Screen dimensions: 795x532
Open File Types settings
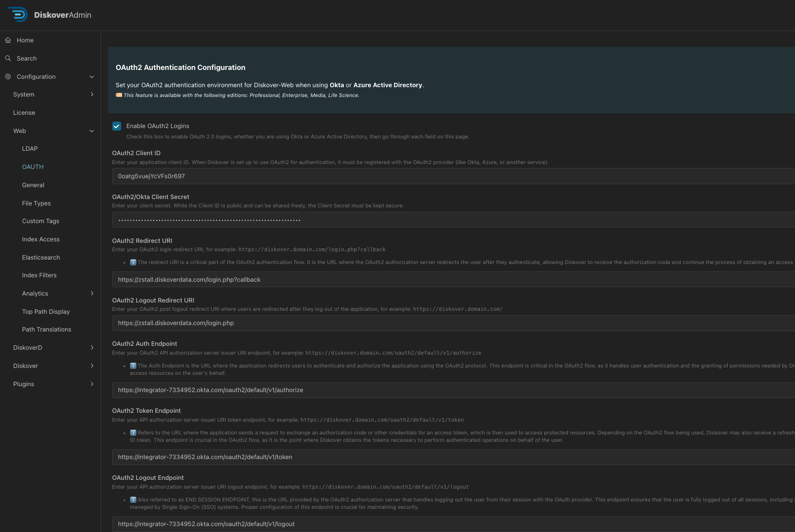[36, 203]
